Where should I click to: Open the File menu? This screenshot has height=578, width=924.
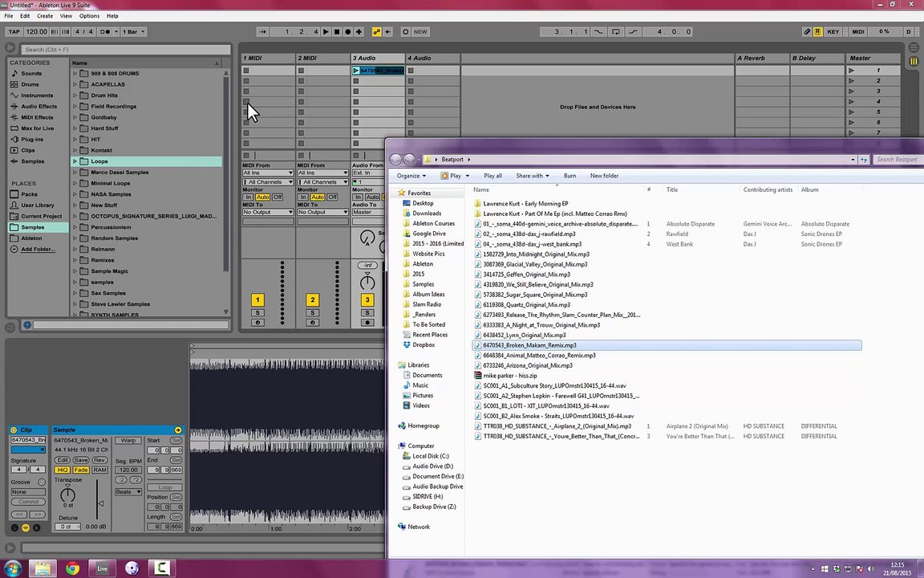[9, 16]
